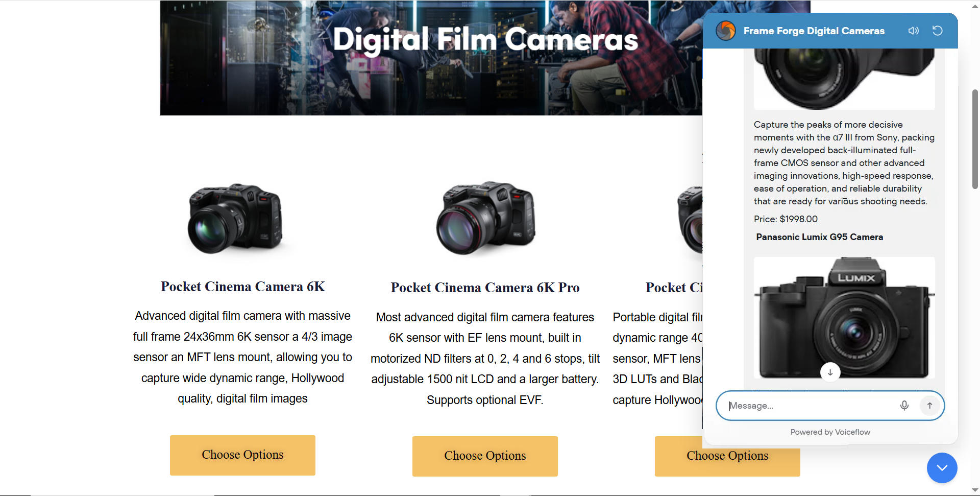Image resolution: width=980 pixels, height=496 pixels.
Task: Activate the microphone voice input icon
Action: click(904, 406)
